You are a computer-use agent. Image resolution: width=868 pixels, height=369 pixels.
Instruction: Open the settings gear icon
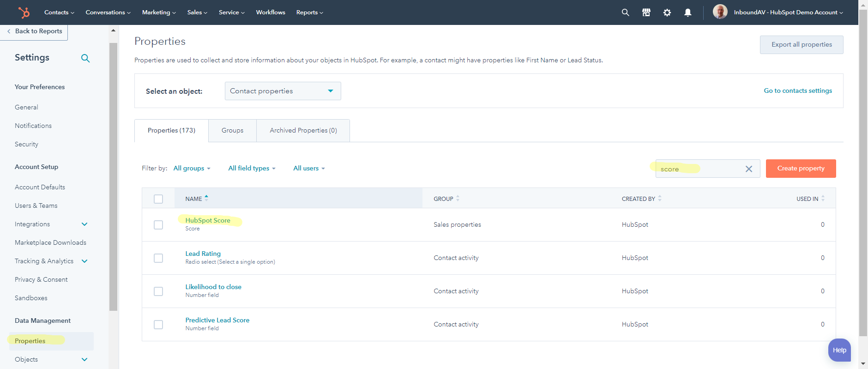(667, 12)
